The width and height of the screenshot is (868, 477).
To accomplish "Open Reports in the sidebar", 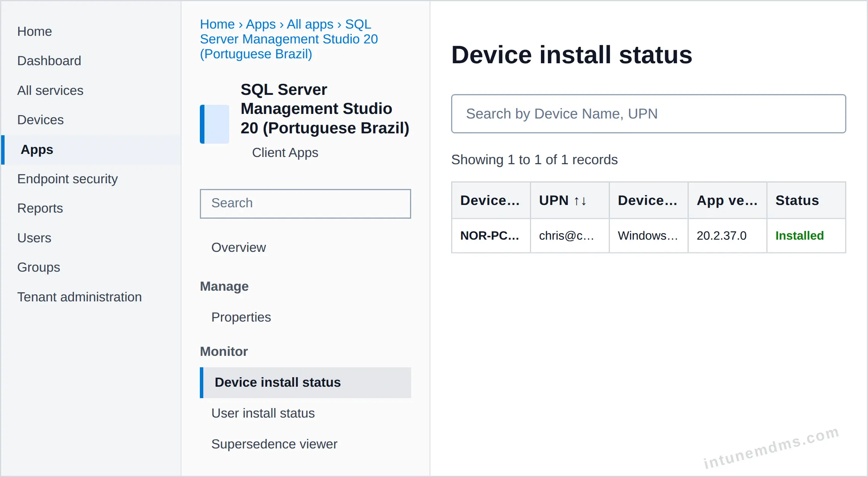I will (x=40, y=208).
